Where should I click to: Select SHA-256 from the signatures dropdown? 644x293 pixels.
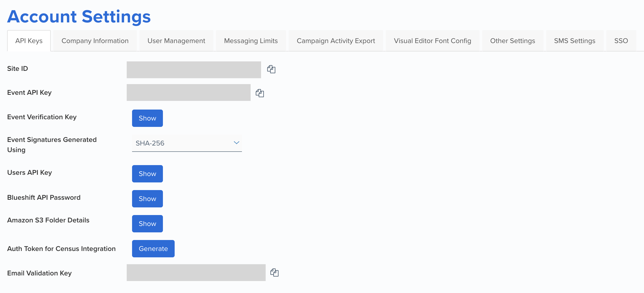point(187,143)
